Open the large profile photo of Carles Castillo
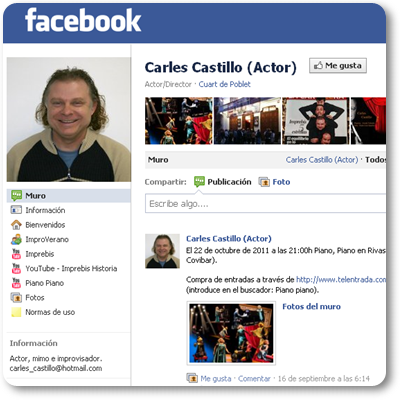This screenshot has width=400, height=400. 69,119
